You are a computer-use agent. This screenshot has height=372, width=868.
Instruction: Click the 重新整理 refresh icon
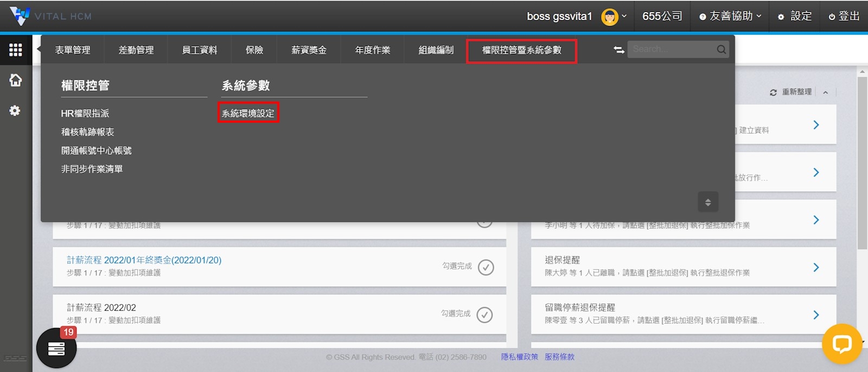773,92
